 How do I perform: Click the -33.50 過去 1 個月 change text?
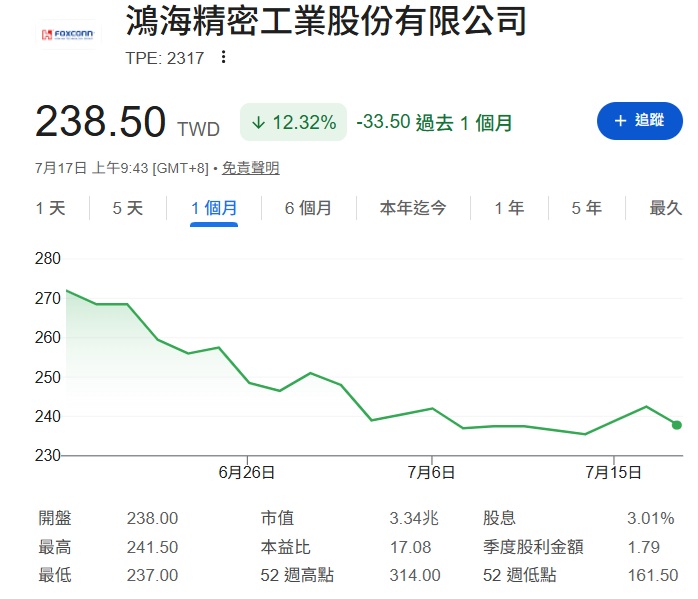434,122
